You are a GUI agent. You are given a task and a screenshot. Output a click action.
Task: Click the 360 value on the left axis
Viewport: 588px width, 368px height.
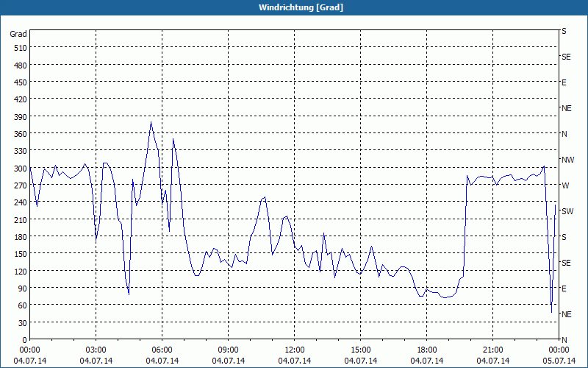coord(21,134)
